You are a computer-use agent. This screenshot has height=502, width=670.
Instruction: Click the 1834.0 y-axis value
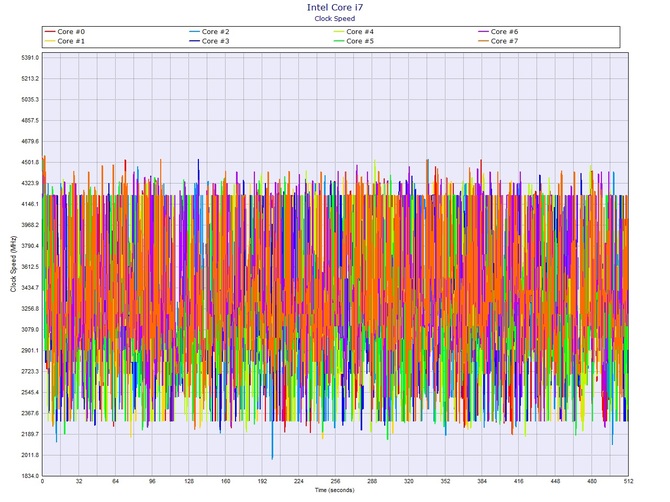(x=30, y=476)
